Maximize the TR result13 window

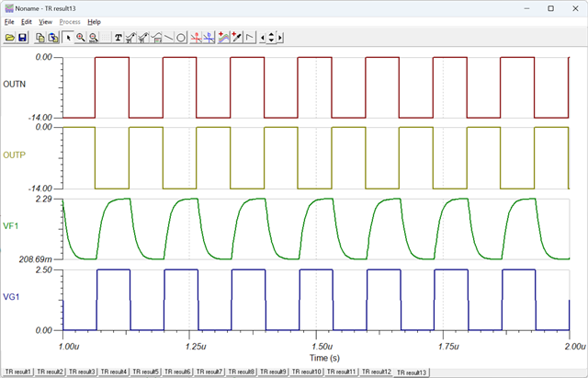(x=550, y=8)
